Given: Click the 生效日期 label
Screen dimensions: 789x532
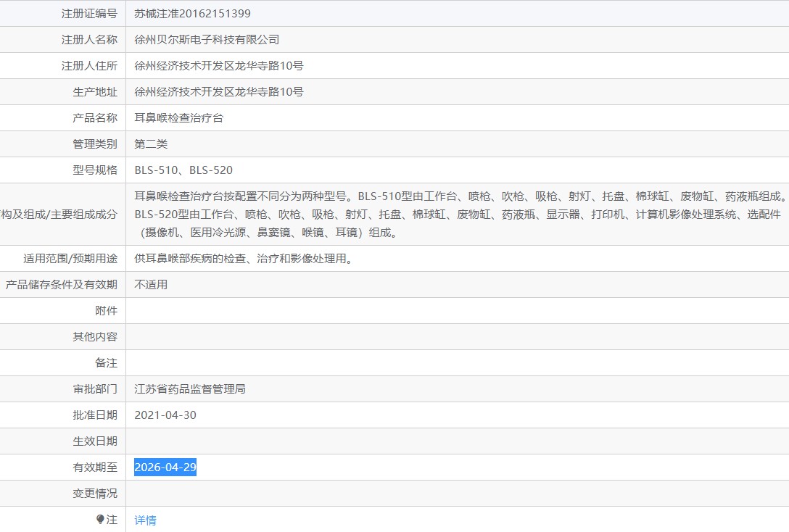Looking at the screenshot, I should (94, 441).
